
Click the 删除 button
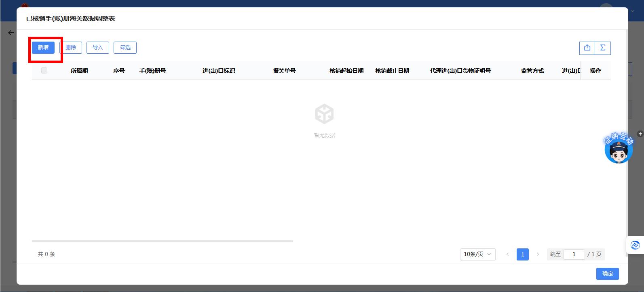tap(71, 48)
